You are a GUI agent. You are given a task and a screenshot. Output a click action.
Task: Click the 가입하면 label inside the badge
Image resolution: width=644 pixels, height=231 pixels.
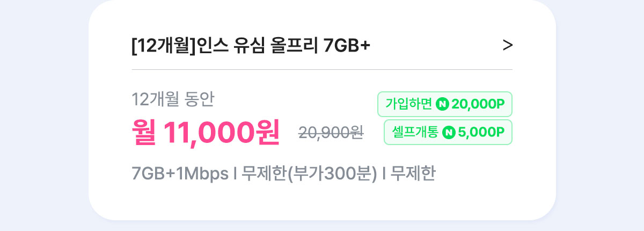pyautogui.click(x=409, y=104)
